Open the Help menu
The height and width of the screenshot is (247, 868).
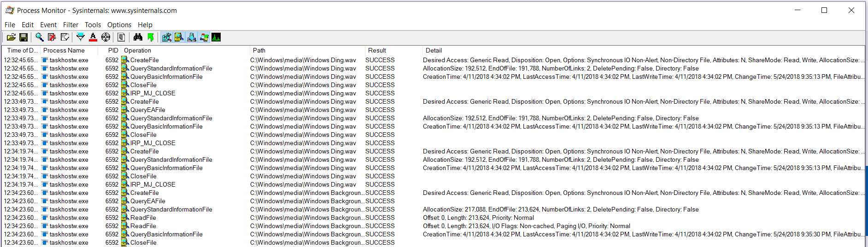click(x=145, y=25)
